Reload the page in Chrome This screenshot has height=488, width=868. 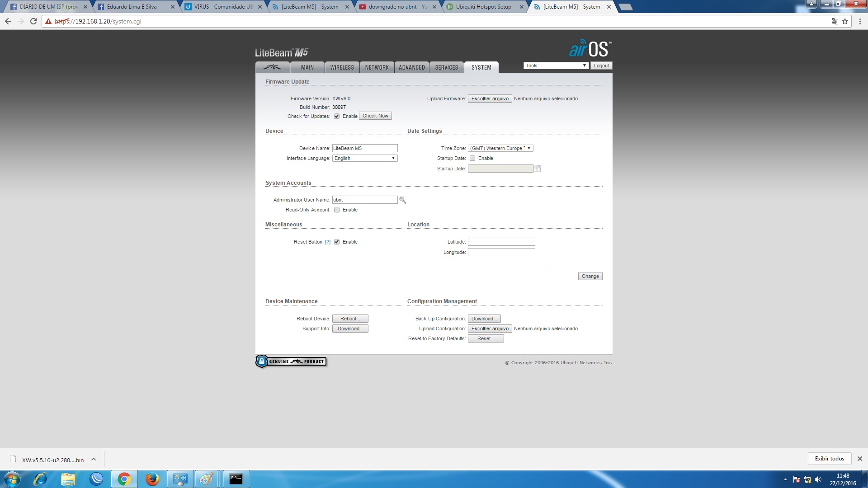point(33,21)
